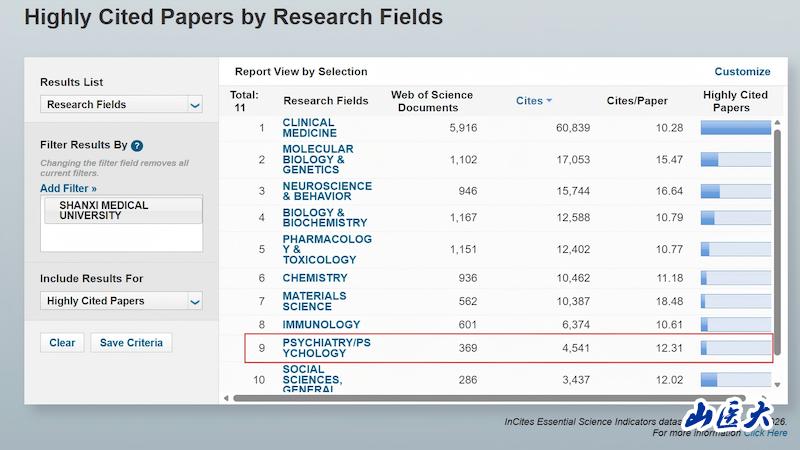The height and width of the screenshot is (450, 800).
Task: Click the Cites sort arrow icon
Action: coord(549,101)
